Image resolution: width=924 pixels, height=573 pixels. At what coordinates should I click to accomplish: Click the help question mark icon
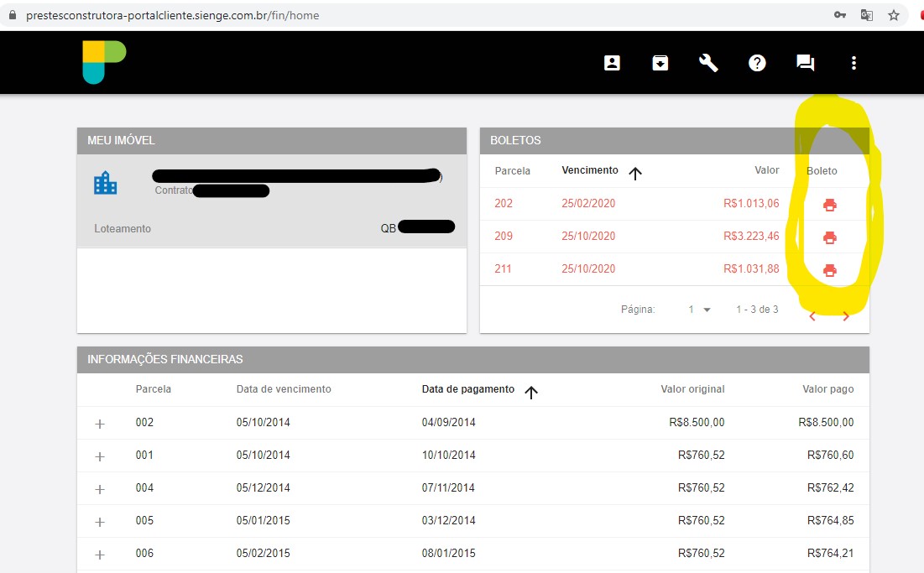point(757,63)
